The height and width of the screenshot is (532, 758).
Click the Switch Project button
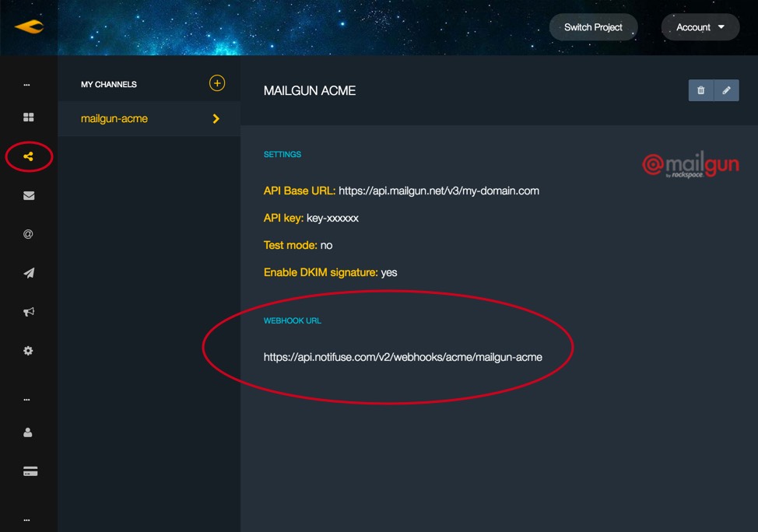(593, 27)
